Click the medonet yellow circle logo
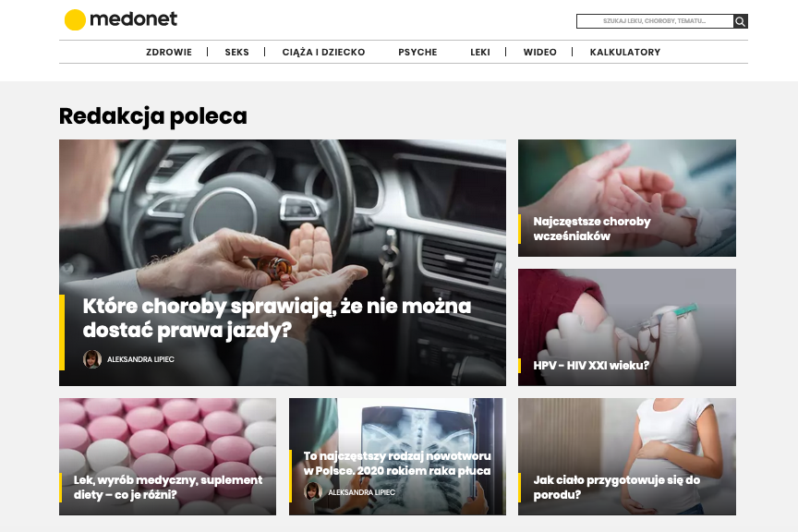Viewport: 798px width, 532px height. click(x=75, y=19)
